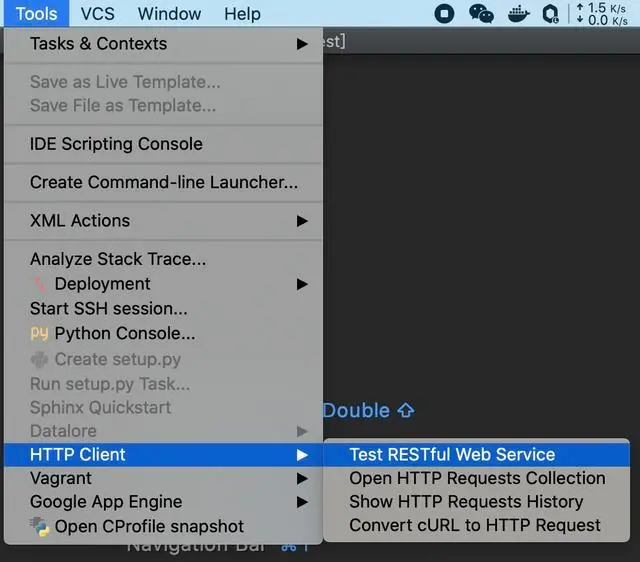
Task: Expand the Vagrant submenu
Action: [163, 478]
